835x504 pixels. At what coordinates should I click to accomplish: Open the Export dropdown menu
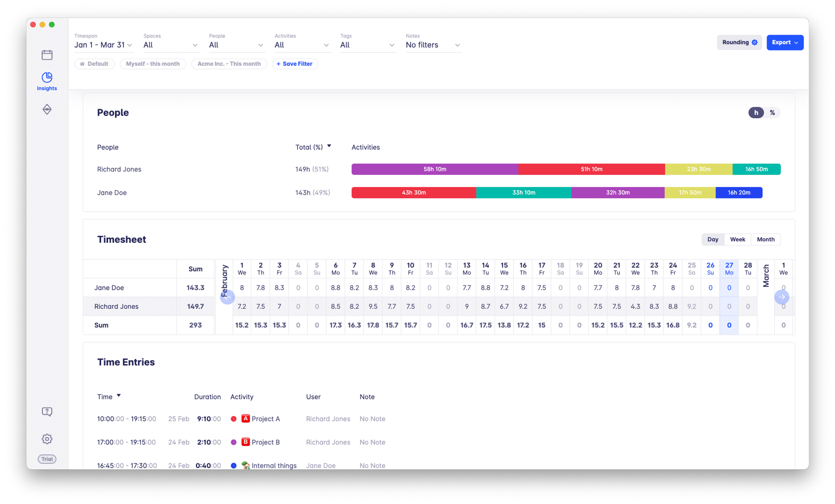(784, 43)
